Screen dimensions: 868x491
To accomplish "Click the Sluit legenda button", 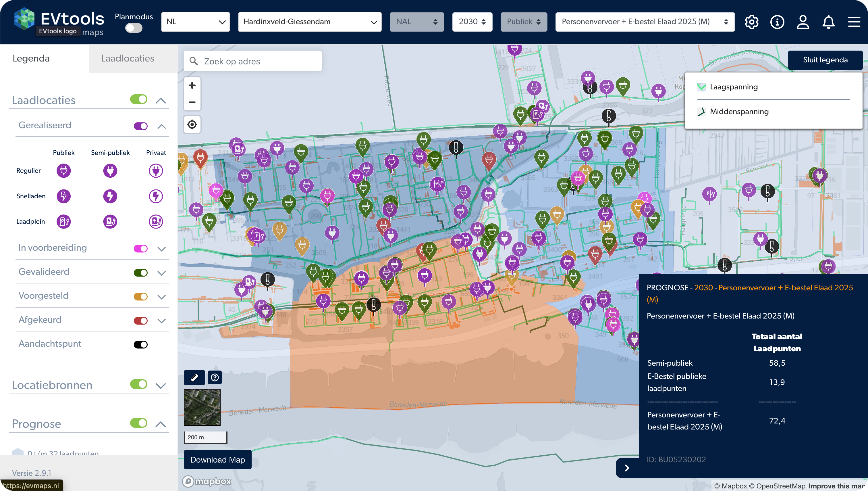I will pos(825,60).
